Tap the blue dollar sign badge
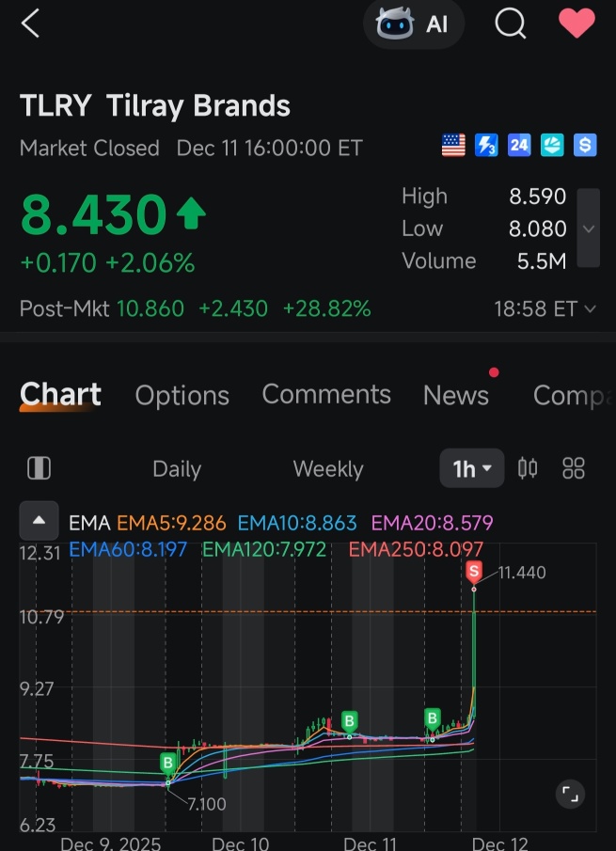Screen dimensions: 616x851 pos(585,145)
